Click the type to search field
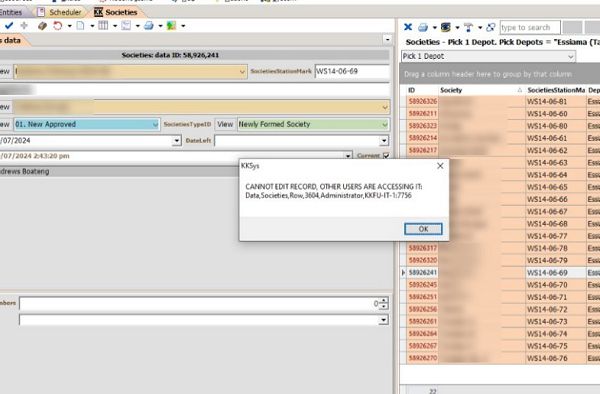600x394 pixels. click(530, 28)
